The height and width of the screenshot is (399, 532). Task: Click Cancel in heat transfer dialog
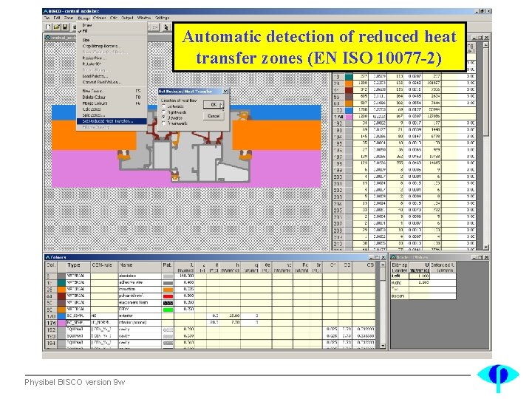point(214,116)
